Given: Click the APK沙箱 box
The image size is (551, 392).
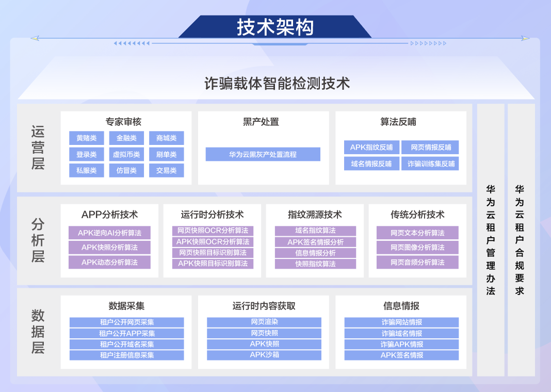Looking at the screenshot, I should pyautogui.click(x=264, y=355).
